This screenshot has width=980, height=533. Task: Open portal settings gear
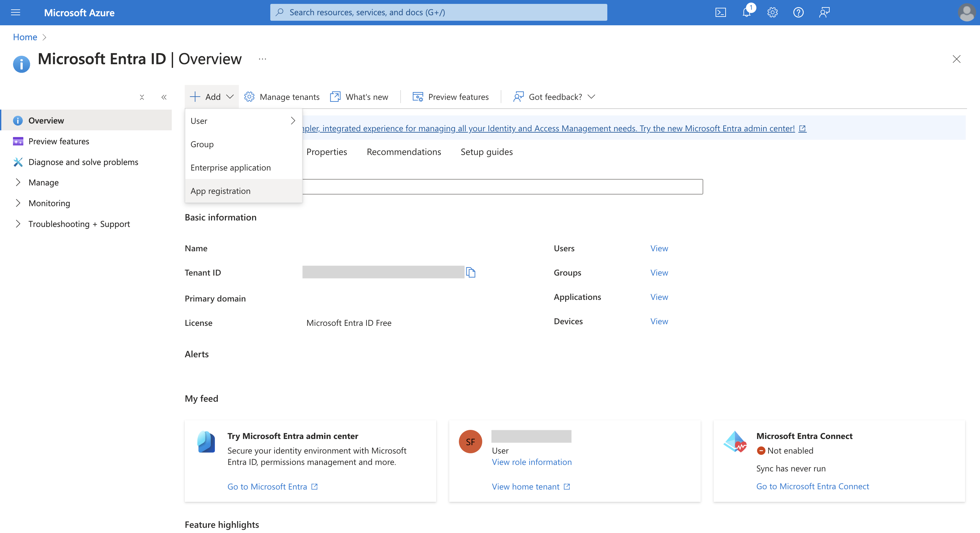tap(772, 12)
